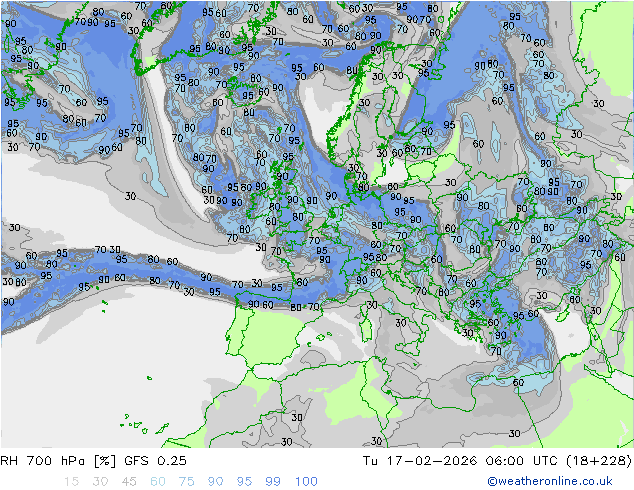The height and width of the screenshot is (490, 634).
Task: Select legend value 95 in color scale
Action: coord(244,482)
